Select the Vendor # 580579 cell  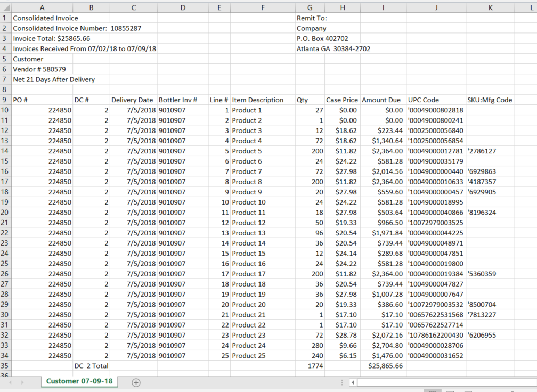42,69
